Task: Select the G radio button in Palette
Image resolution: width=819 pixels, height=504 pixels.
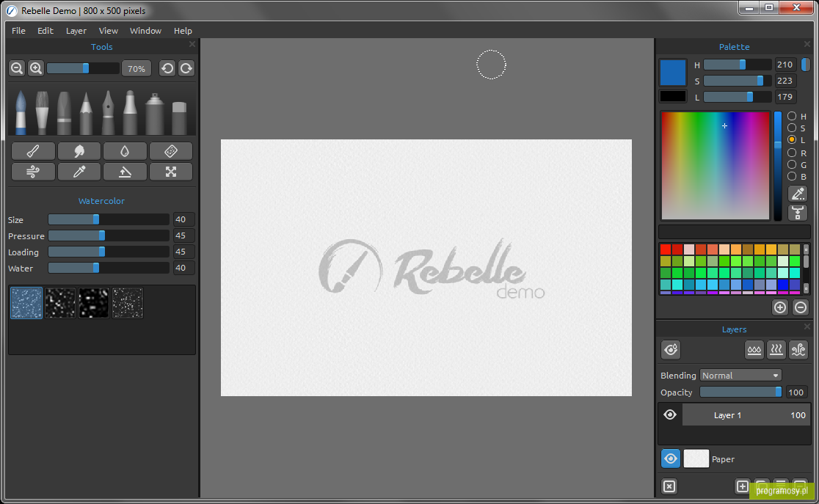Action: tap(792, 164)
